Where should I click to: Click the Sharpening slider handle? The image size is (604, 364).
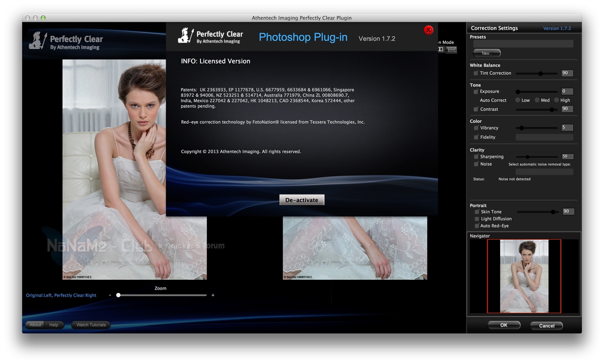click(x=528, y=157)
